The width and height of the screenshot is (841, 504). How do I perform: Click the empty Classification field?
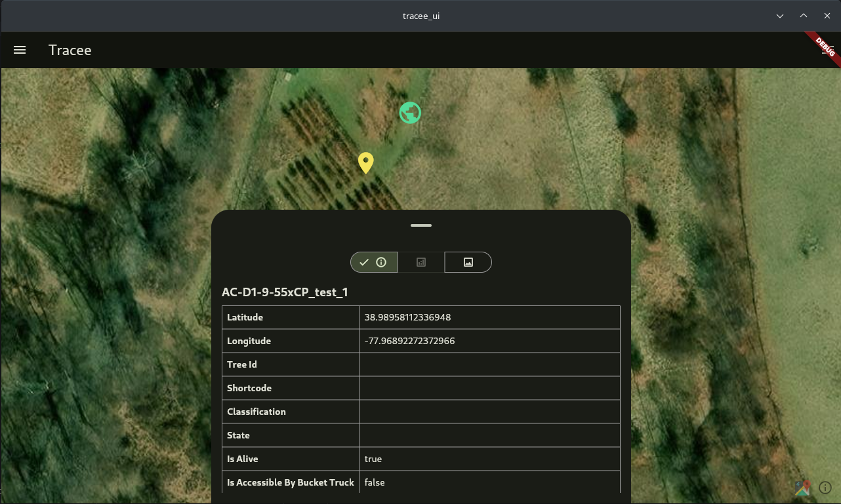coord(489,411)
